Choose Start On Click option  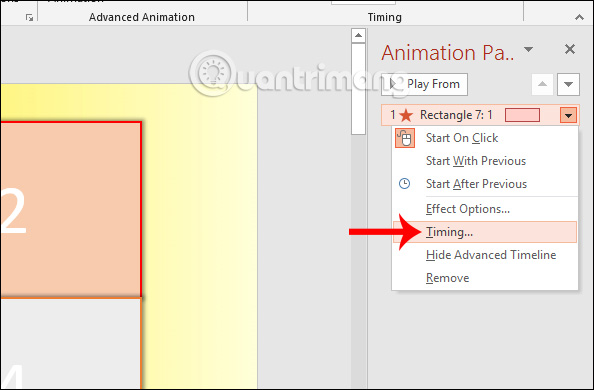point(485,138)
